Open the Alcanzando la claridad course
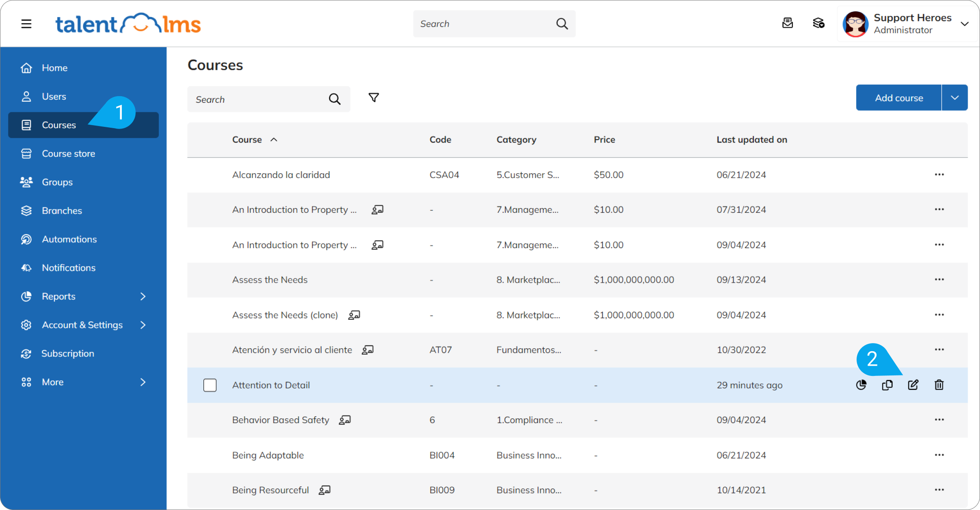Viewport: 980px width, 510px height. (x=281, y=175)
